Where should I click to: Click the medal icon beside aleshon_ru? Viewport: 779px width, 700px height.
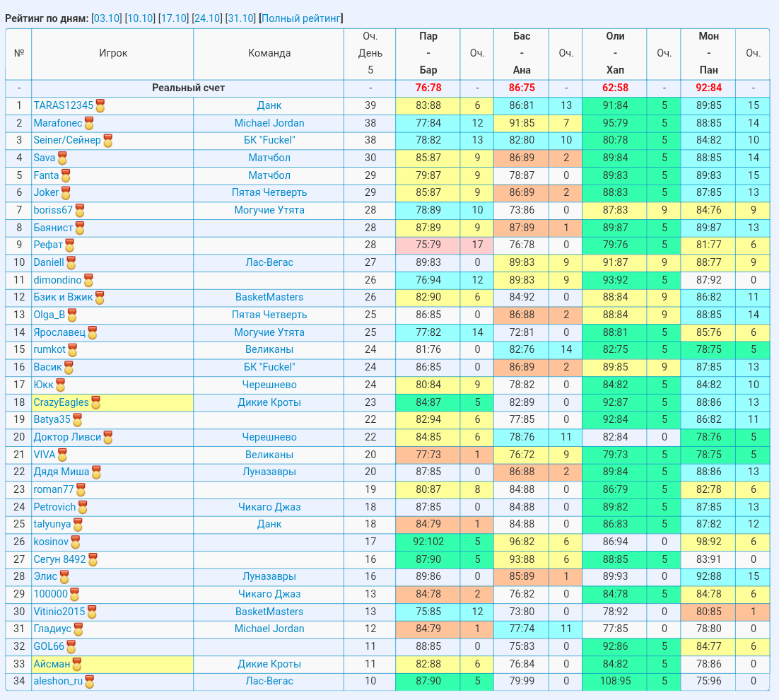click(x=90, y=682)
